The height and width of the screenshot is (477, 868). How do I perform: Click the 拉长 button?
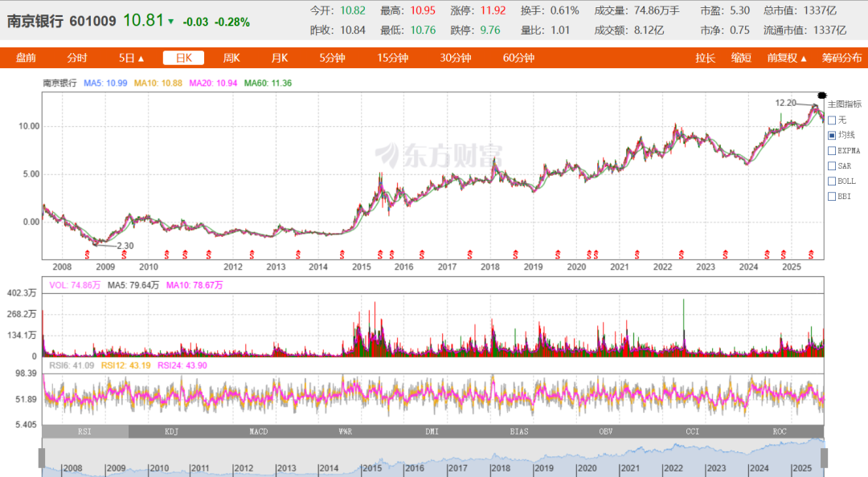(x=706, y=58)
